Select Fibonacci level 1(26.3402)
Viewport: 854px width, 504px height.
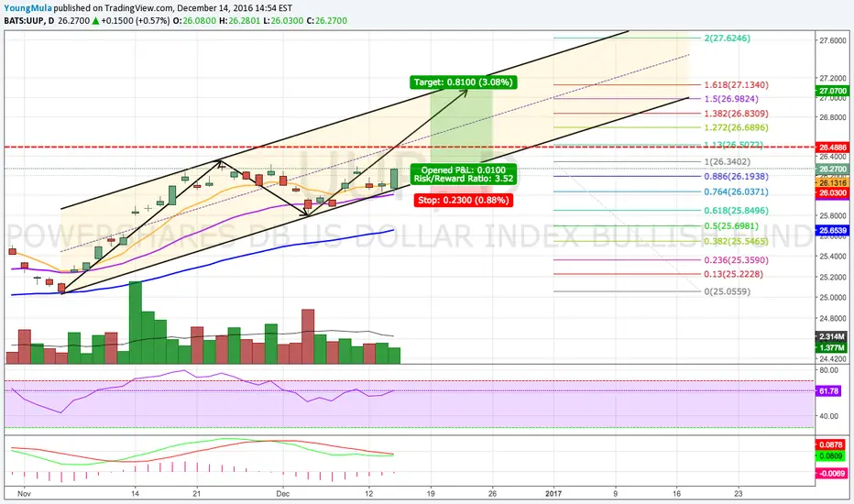(x=728, y=162)
